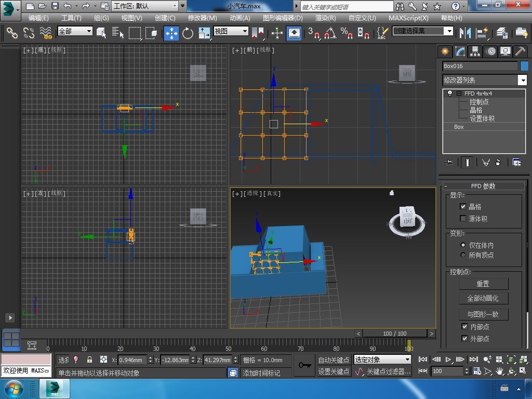Switch to the Hierarchy panel tab
The image size is (532, 399).
pos(475,51)
